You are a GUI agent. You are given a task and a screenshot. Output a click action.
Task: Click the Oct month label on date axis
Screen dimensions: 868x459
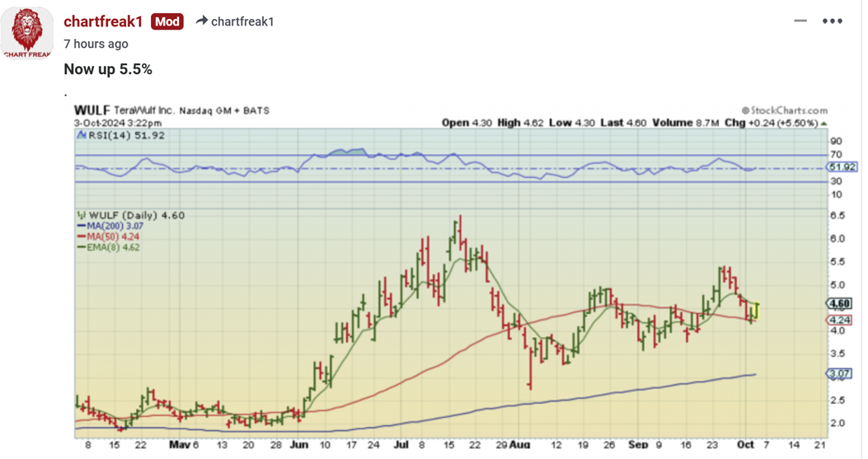(746, 445)
